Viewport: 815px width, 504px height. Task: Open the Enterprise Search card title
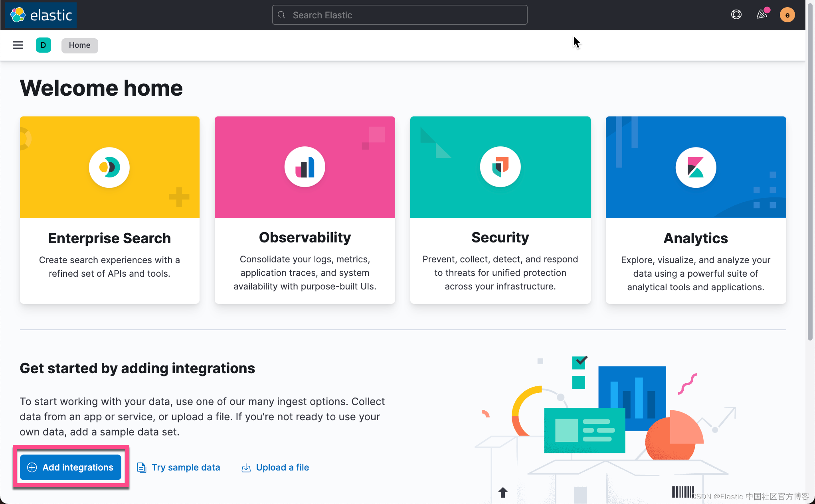pyautogui.click(x=109, y=238)
